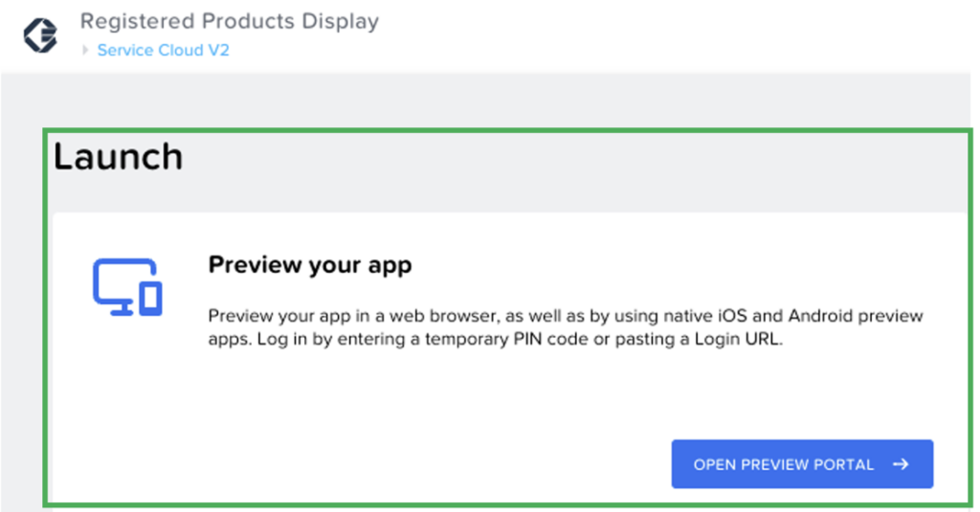Click the desktop and mobile preview icon
Image resolution: width=980 pixels, height=512 pixels.
(127, 286)
